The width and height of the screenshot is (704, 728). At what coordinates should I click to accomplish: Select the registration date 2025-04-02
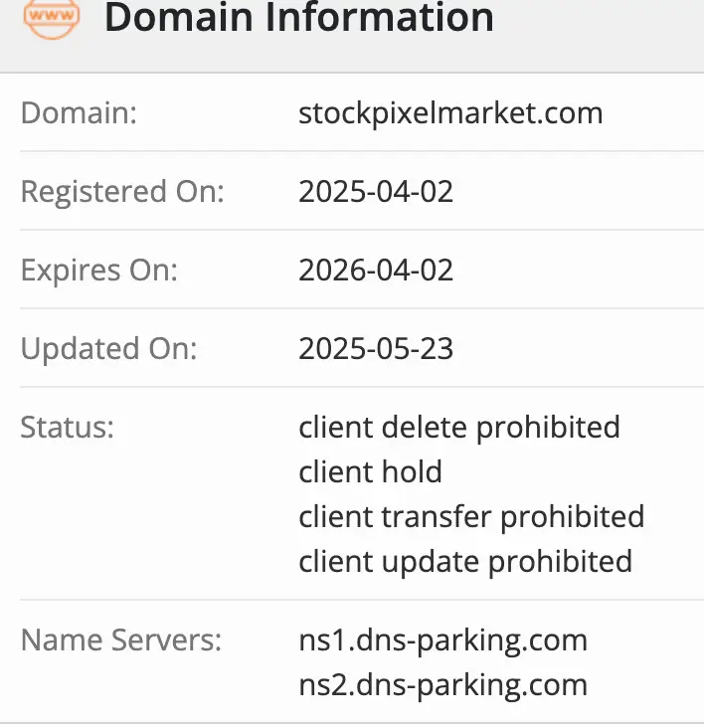pos(376,191)
